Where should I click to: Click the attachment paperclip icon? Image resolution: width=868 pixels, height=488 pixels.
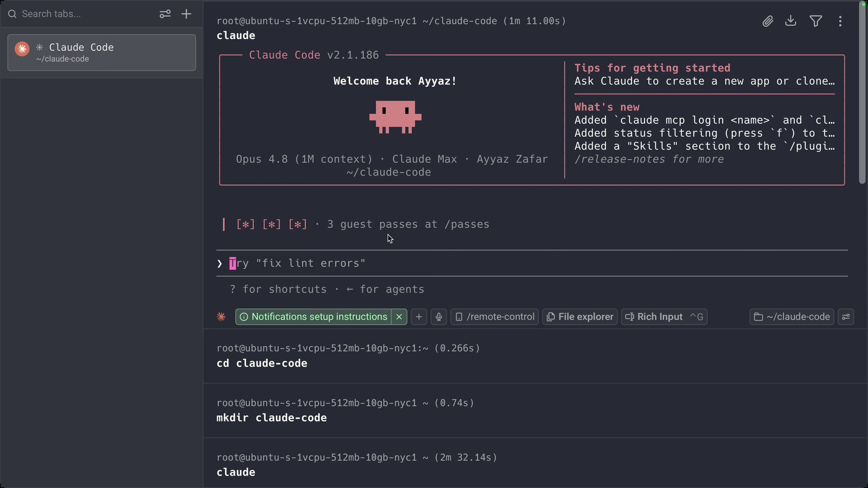coord(768,21)
